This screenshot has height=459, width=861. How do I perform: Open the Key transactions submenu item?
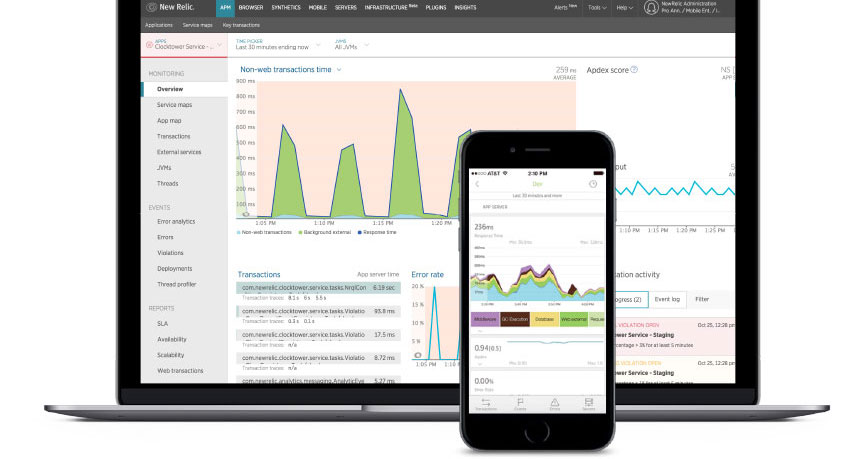click(241, 25)
